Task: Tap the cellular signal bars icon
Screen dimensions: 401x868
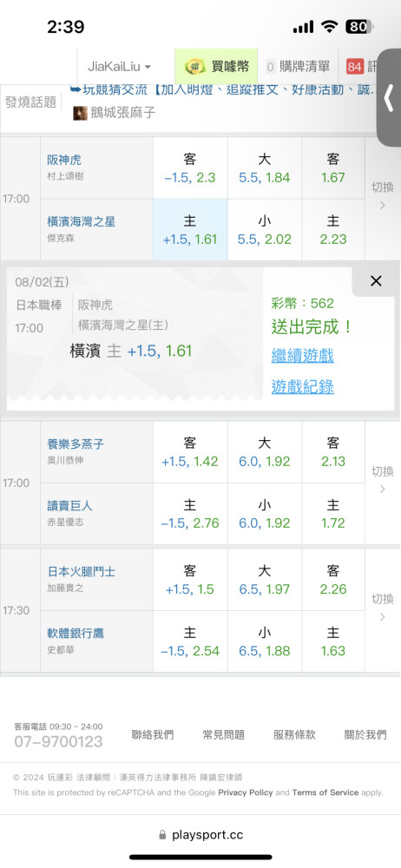Action: pos(303,27)
